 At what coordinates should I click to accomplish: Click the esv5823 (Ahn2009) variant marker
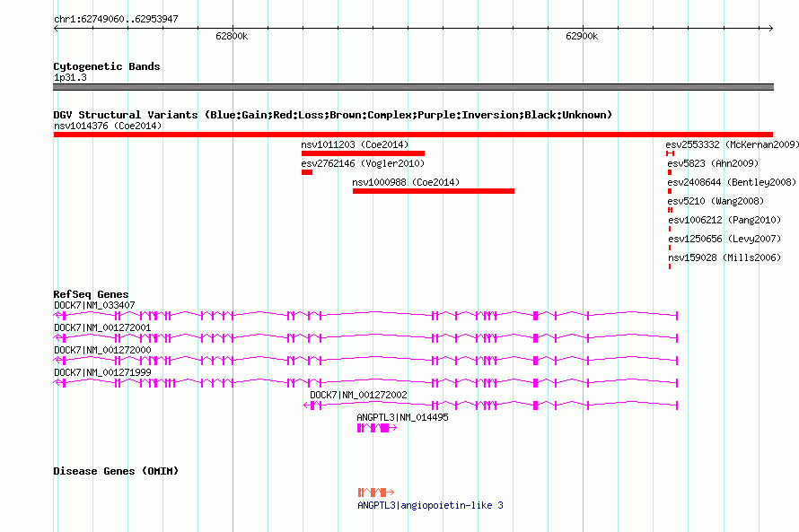[x=670, y=172]
